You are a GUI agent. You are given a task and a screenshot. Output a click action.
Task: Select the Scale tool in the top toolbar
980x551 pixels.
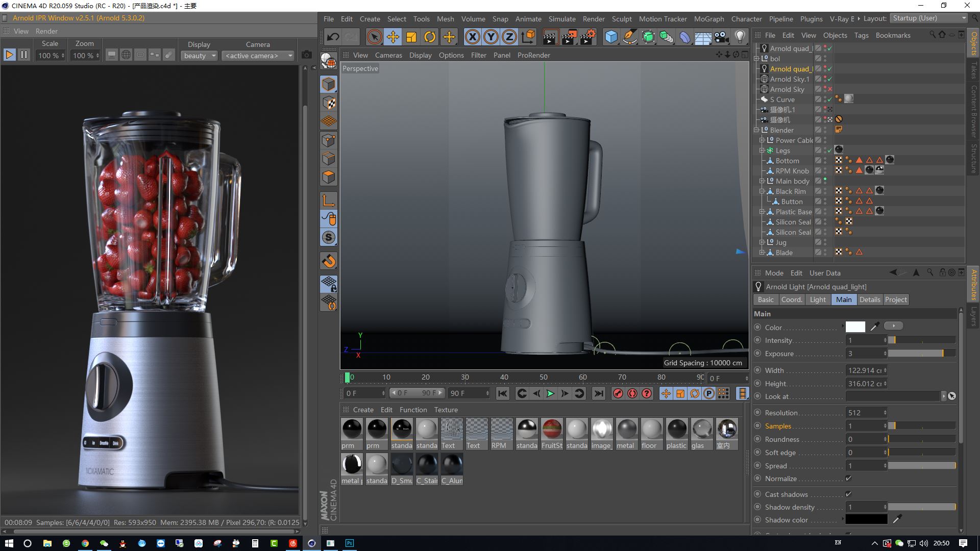(x=411, y=37)
